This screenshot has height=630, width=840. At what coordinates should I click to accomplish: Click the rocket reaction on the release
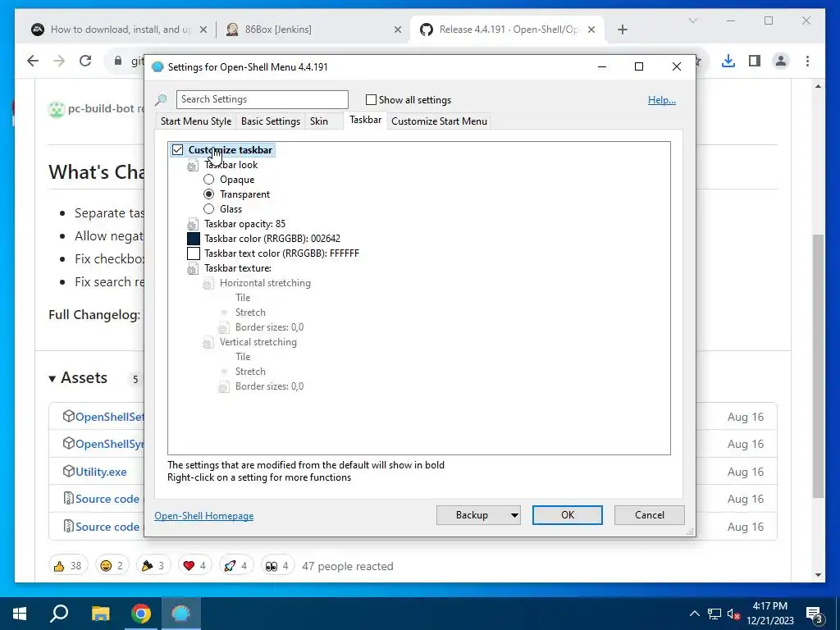click(236, 566)
